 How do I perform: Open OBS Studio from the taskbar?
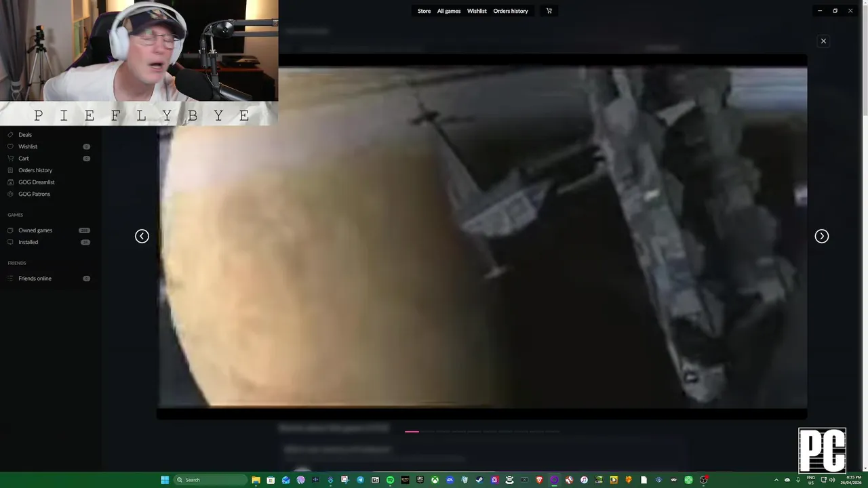[704, 480]
